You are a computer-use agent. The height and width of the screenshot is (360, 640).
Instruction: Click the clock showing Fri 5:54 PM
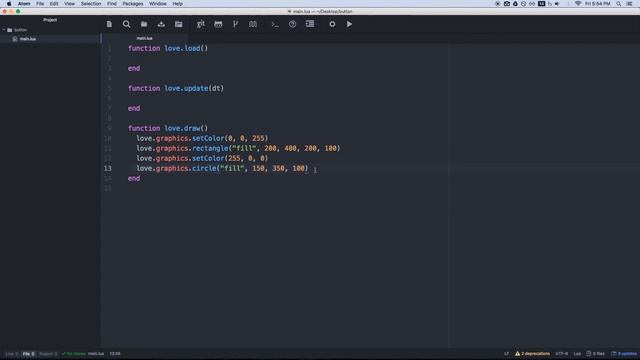[598, 4]
